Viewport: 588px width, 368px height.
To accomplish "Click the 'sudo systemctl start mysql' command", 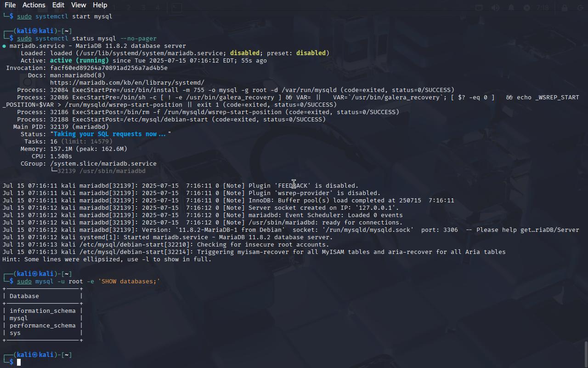I will click(x=65, y=17).
